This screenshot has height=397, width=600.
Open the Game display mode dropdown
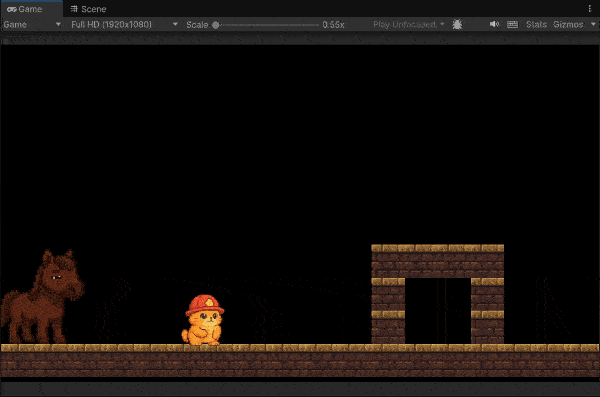tap(32, 25)
